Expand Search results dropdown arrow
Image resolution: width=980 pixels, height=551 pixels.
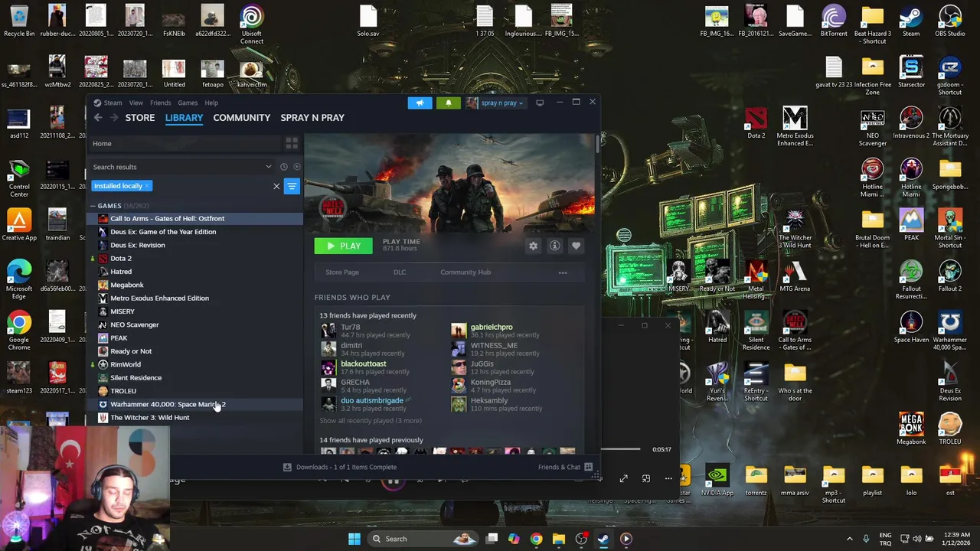coord(268,167)
